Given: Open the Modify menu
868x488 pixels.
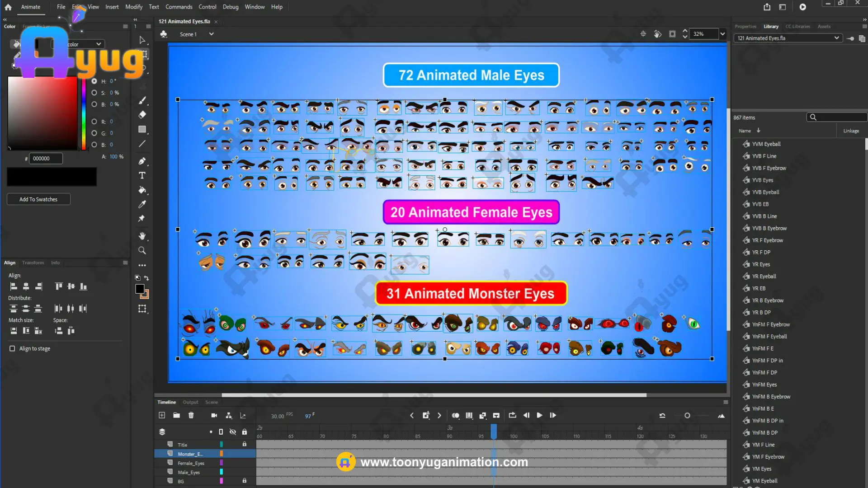Looking at the screenshot, I should 133,7.
